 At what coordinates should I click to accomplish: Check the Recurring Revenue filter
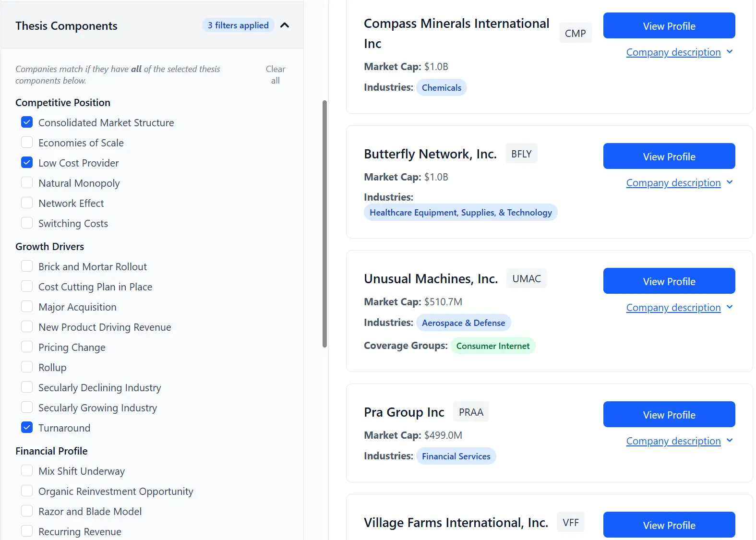pos(27,531)
